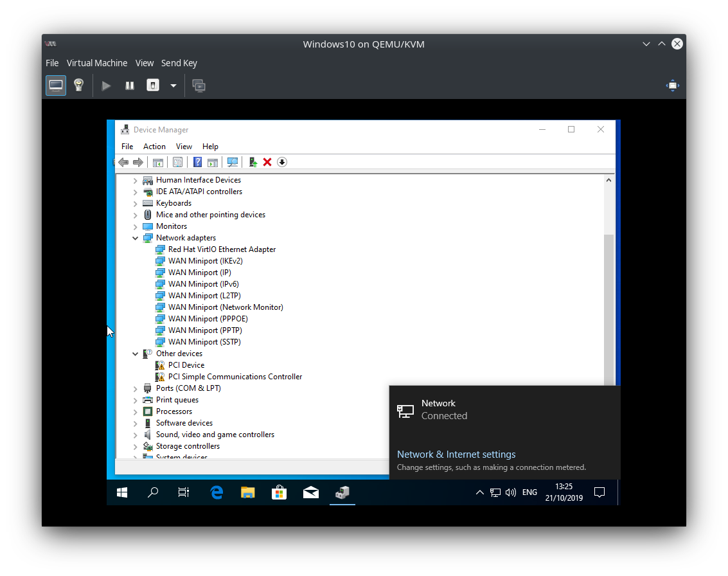Open the manage VM snapshots icon
728x576 pixels.
199,85
